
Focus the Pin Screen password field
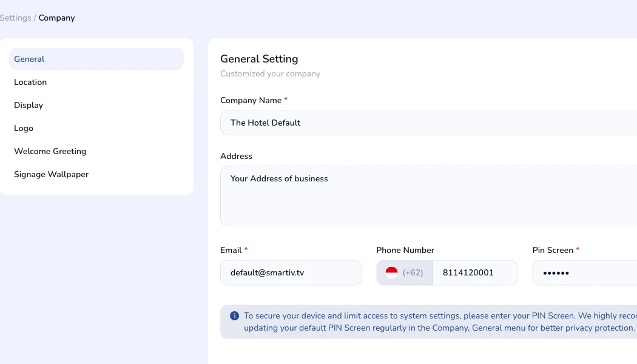585,272
